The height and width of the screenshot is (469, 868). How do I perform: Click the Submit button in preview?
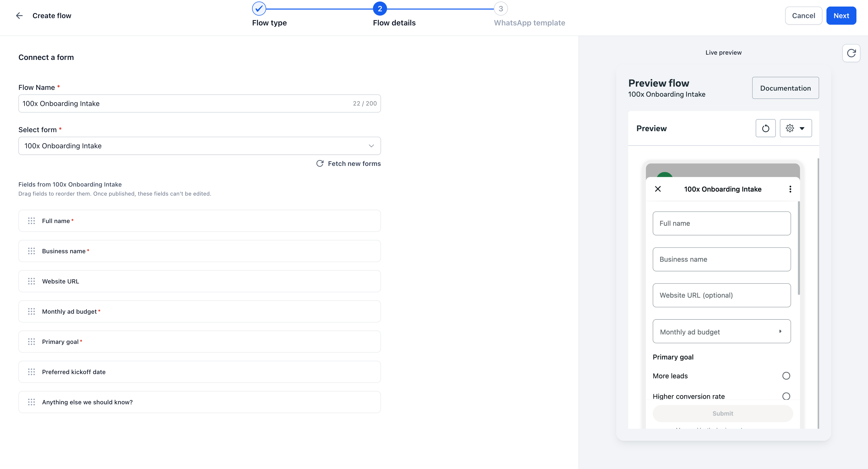722,413
